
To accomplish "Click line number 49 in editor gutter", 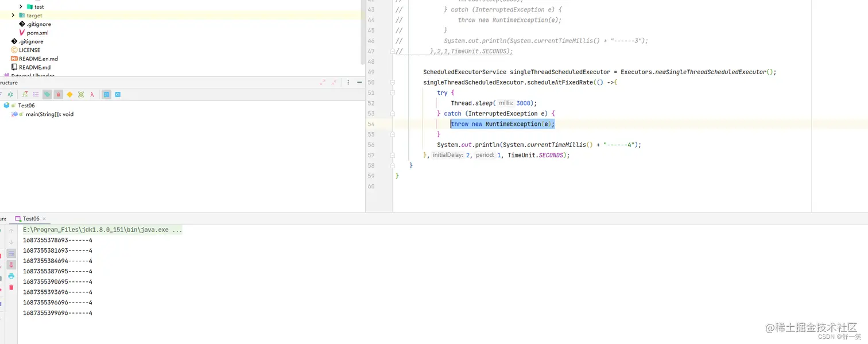I will [x=371, y=72].
